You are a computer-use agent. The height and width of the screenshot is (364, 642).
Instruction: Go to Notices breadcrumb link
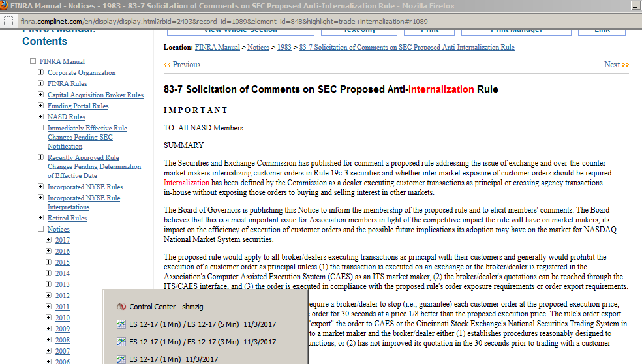pos(258,47)
